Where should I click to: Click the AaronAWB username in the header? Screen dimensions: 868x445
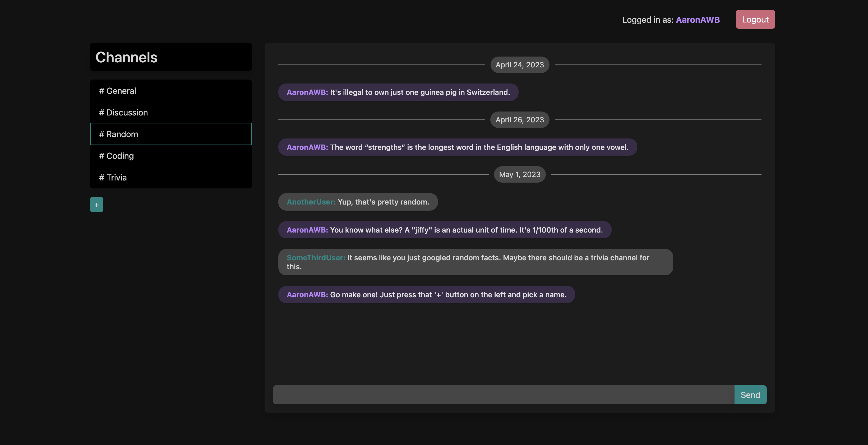pos(698,20)
